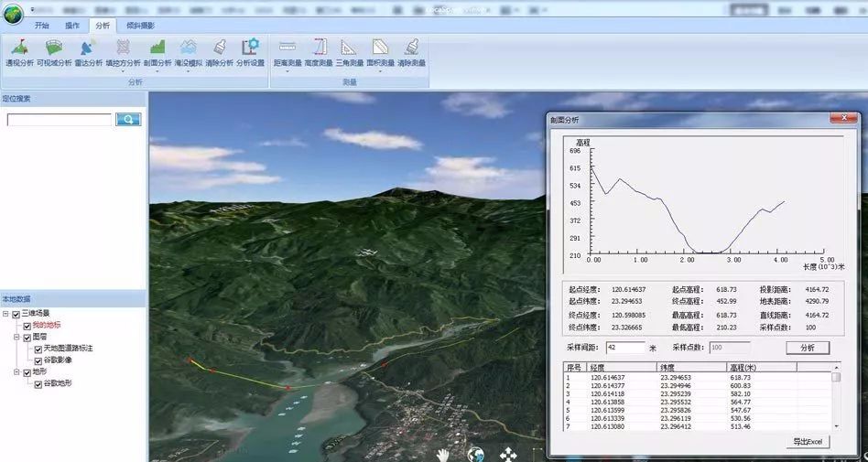
Task: Click the 高程(米) column header
Action: click(x=762, y=368)
